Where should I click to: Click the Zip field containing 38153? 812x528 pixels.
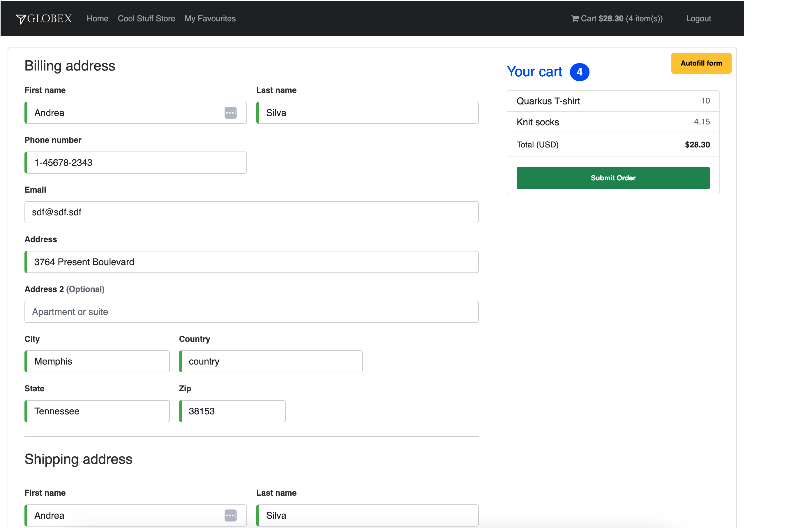point(232,411)
